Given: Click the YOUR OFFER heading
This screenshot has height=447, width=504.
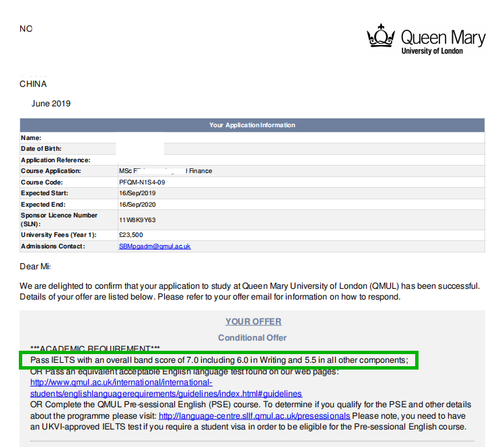Looking at the screenshot, I should point(253,322).
